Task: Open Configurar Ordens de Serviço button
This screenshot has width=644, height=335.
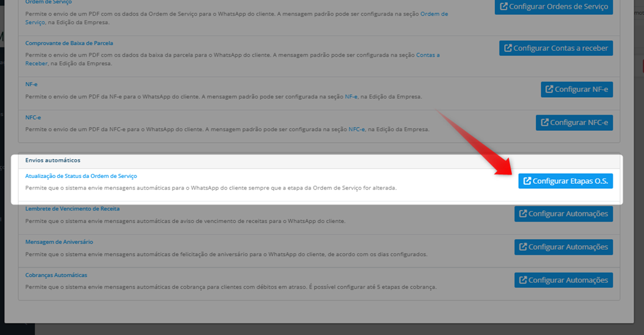Action: 553,7
